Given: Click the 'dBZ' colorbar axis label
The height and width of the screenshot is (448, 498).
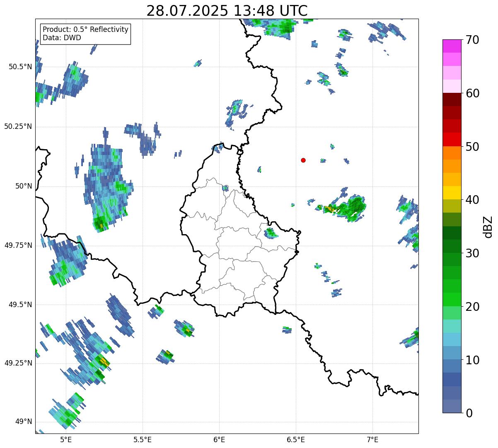Looking at the screenshot, I should point(488,227).
